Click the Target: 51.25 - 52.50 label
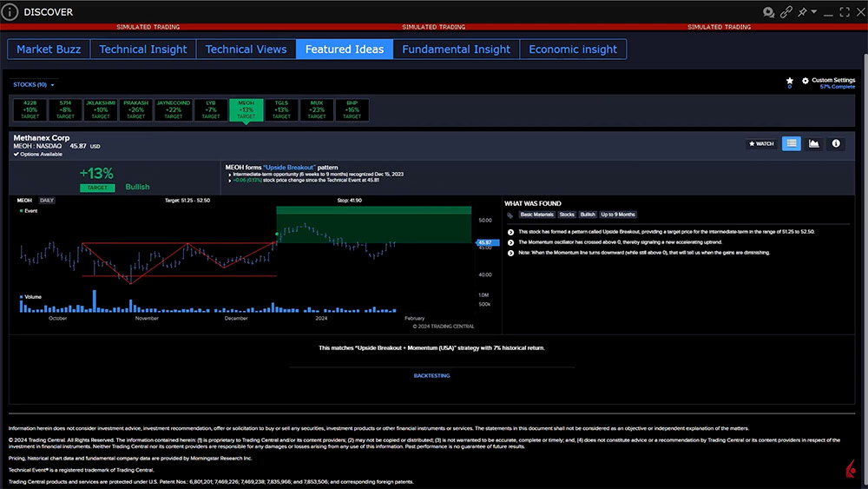 187,201
